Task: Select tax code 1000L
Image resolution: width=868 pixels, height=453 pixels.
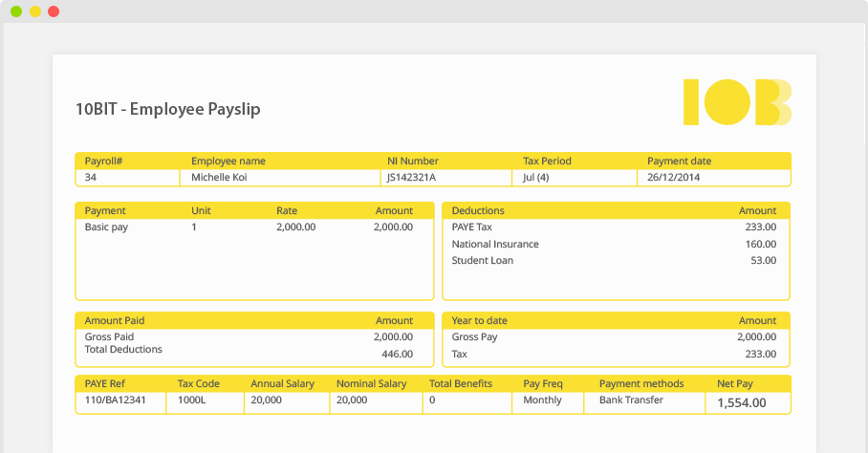Action: tap(191, 399)
